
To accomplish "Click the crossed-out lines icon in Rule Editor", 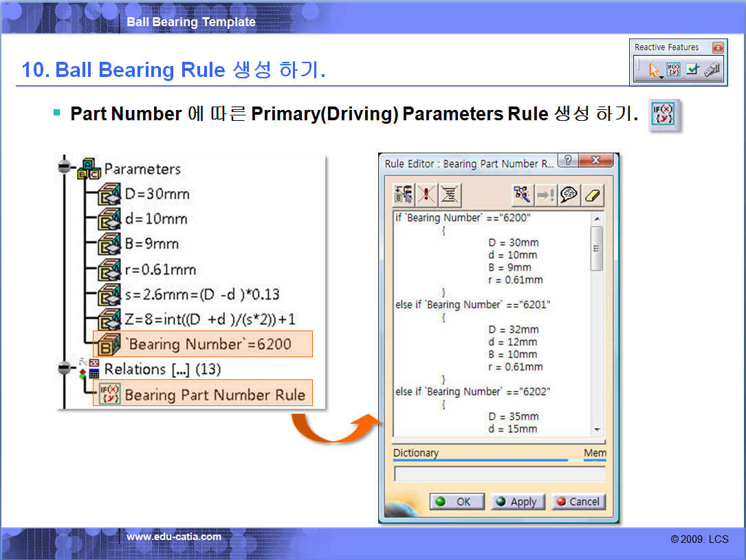I will (x=449, y=195).
